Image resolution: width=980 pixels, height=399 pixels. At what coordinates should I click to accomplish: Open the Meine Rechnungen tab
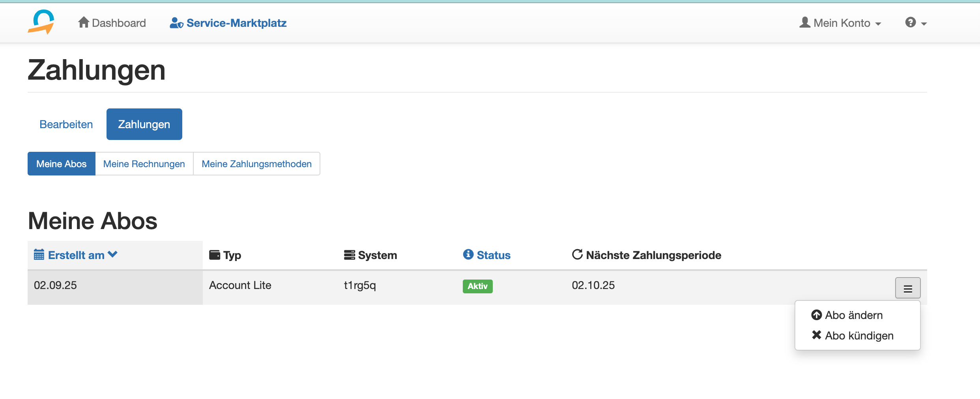[144, 164]
